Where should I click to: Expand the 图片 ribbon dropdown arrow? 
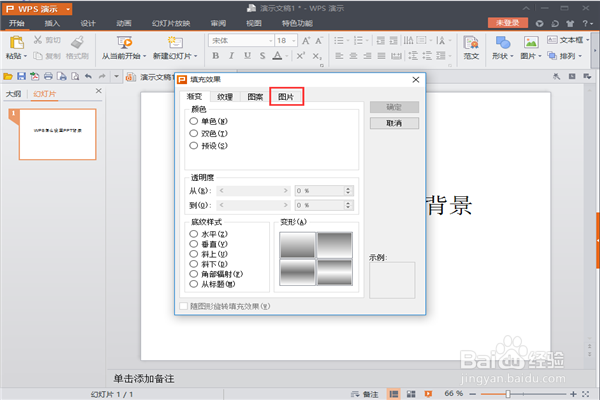pos(540,56)
